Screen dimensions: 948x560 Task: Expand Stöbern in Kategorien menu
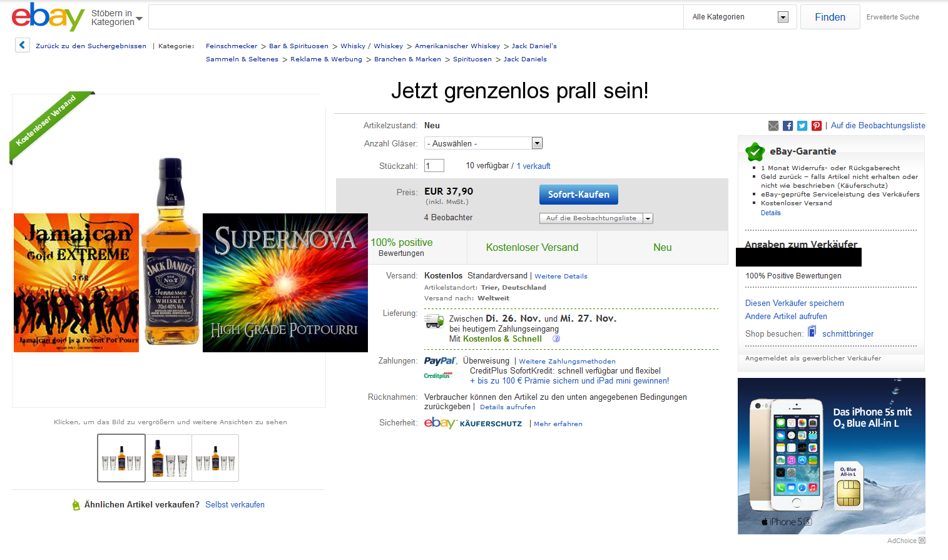point(117,18)
